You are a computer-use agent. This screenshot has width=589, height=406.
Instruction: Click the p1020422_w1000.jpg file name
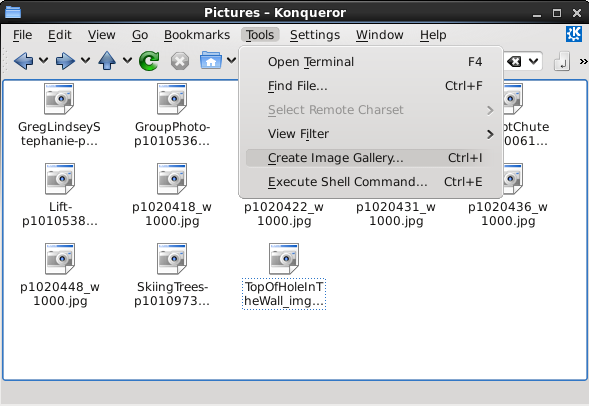pos(284,213)
